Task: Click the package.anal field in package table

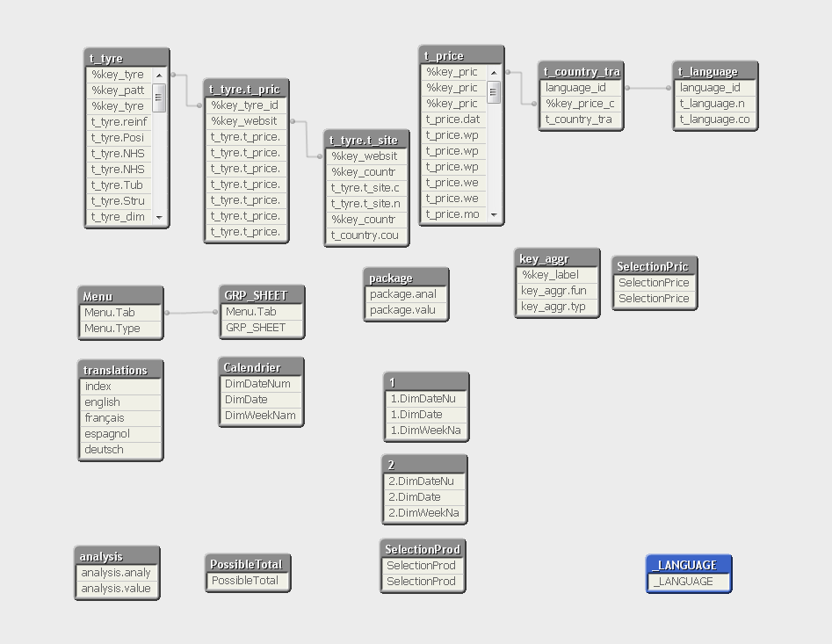Action: [406, 294]
